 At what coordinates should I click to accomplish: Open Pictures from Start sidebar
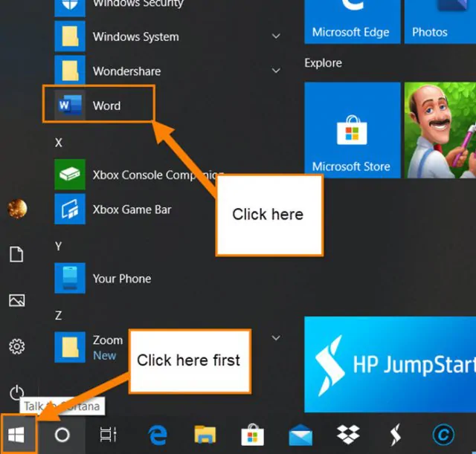click(16, 300)
